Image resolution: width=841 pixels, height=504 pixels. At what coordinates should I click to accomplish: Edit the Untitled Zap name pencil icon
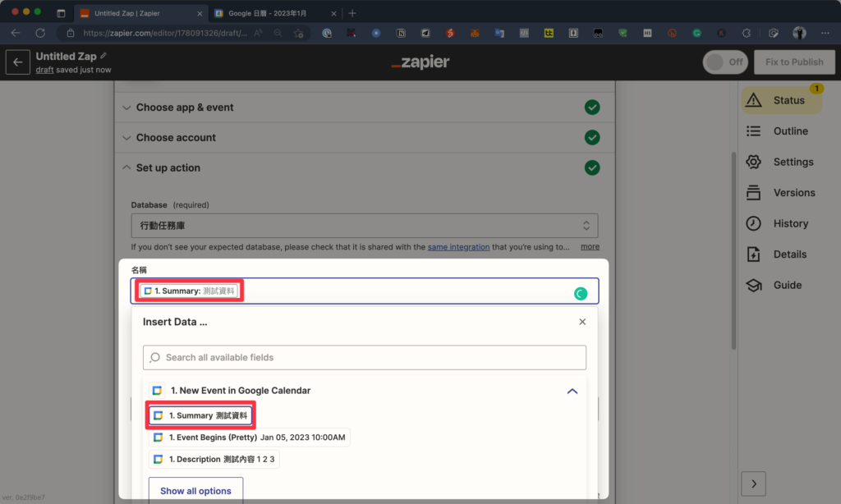(x=103, y=56)
